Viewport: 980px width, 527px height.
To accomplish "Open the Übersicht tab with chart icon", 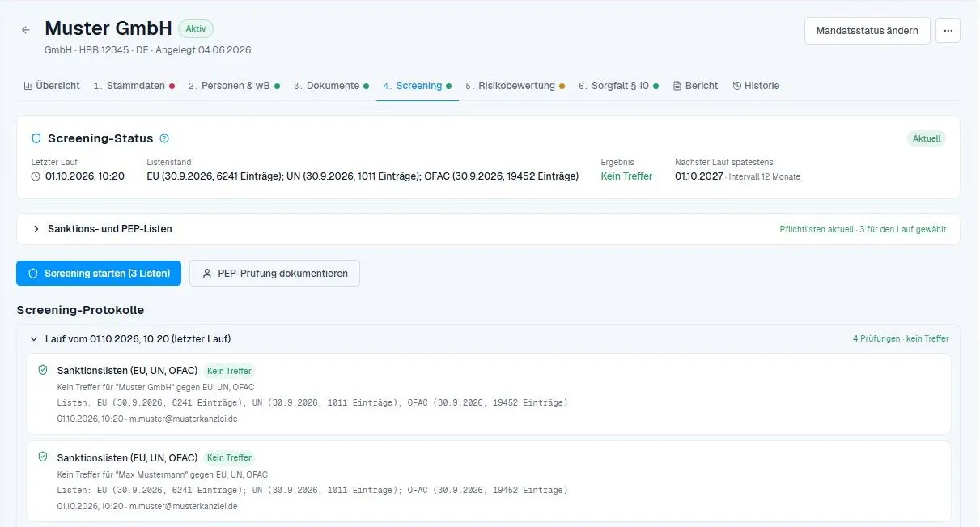I will 52,86.
